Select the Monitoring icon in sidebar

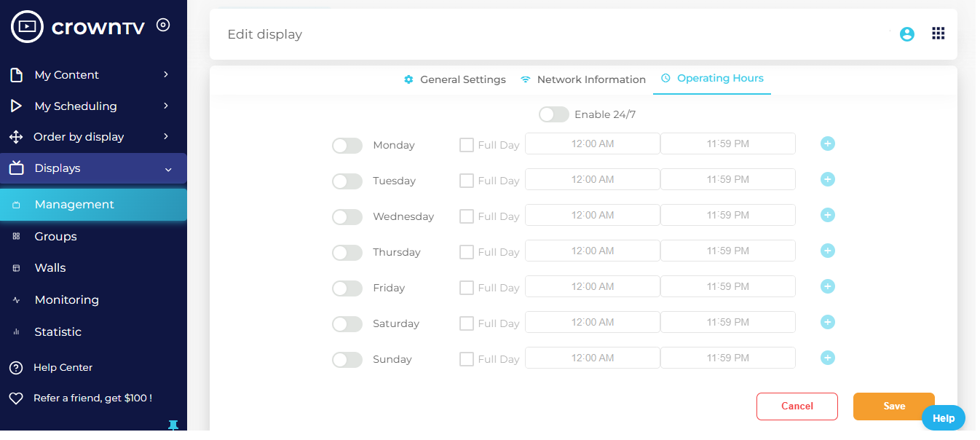15,299
